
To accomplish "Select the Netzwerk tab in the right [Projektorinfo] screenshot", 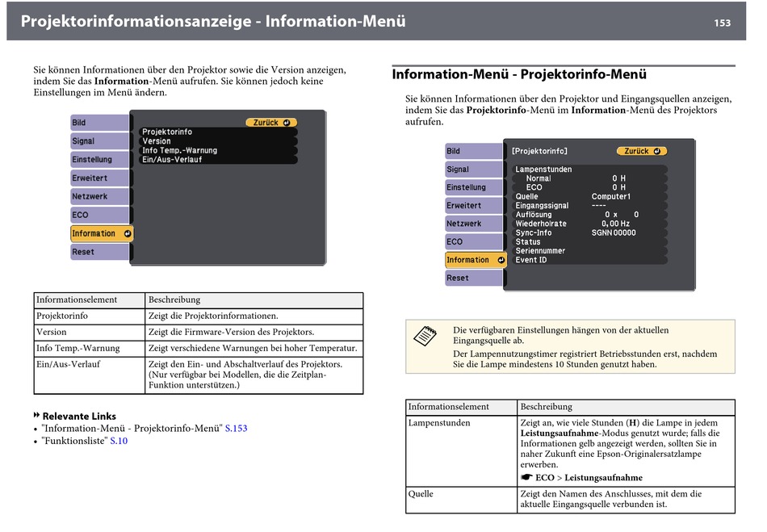I will click(x=474, y=224).
